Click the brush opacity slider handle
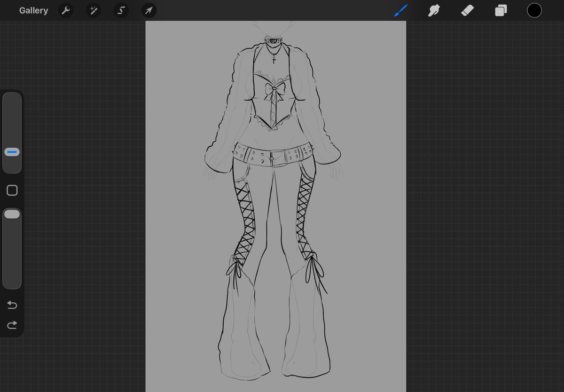Image resolution: width=564 pixels, height=392 pixels. coord(12,214)
